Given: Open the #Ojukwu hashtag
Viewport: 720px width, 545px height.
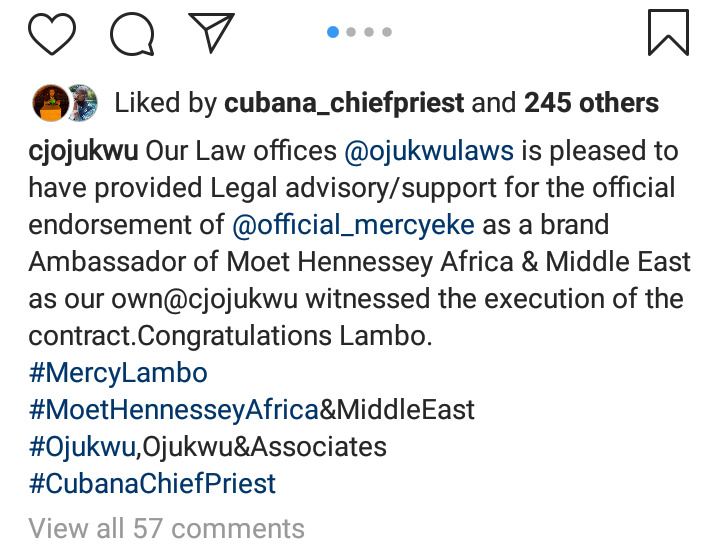Looking at the screenshot, I should (x=83, y=447).
